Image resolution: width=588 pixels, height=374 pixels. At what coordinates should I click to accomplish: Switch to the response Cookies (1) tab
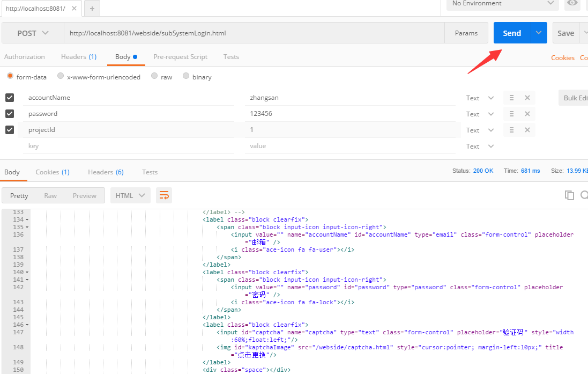coord(53,172)
